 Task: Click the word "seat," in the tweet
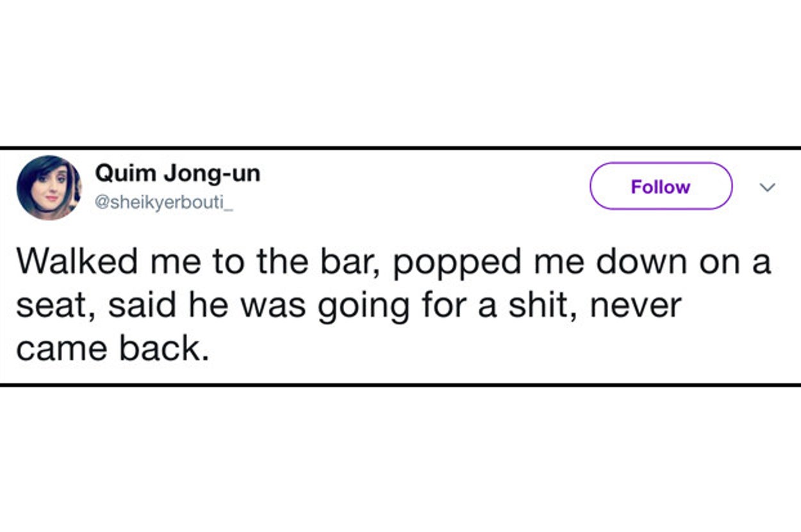point(54,306)
